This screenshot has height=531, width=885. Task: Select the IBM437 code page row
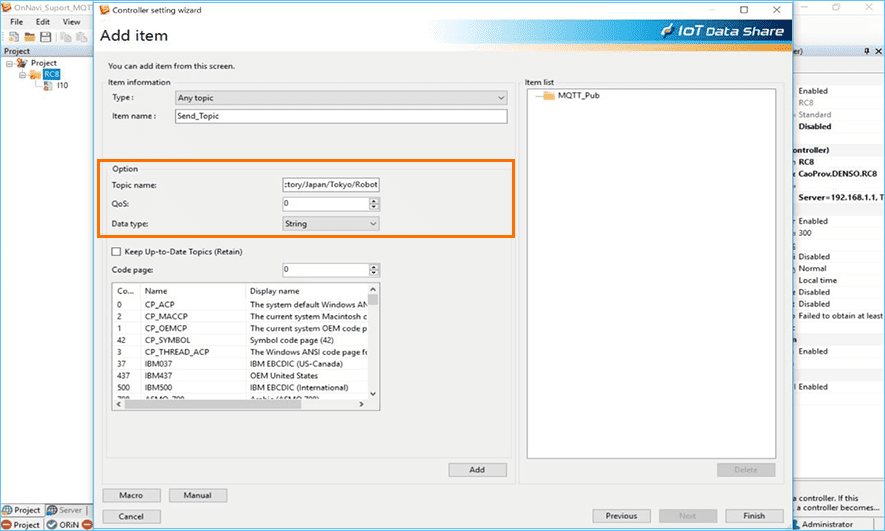click(x=240, y=376)
